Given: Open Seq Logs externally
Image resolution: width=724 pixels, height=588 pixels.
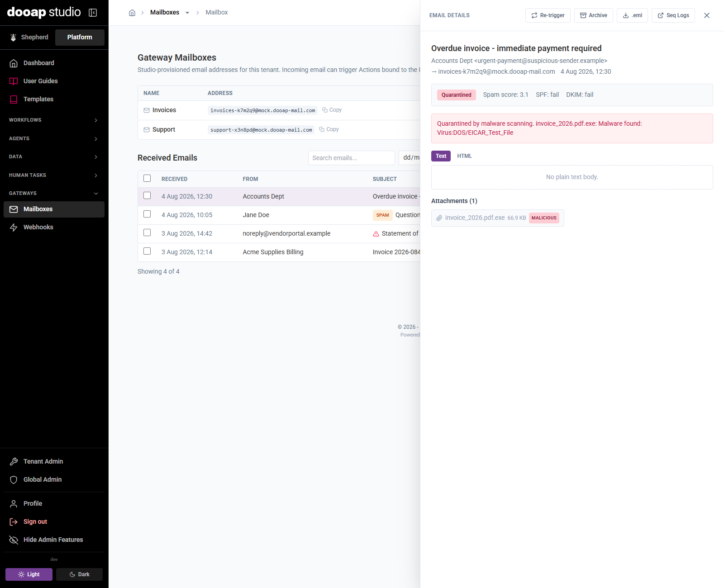Looking at the screenshot, I should coord(673,15).
